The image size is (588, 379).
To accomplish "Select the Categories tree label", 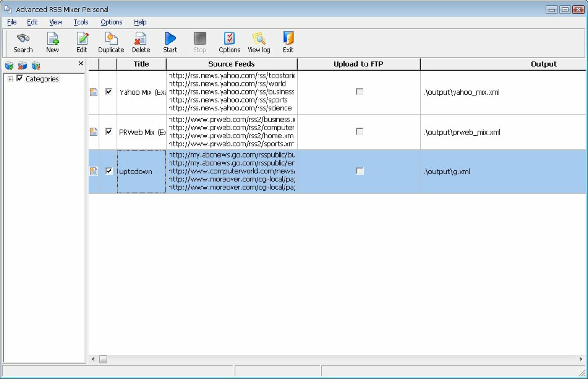I will [42, 79].
